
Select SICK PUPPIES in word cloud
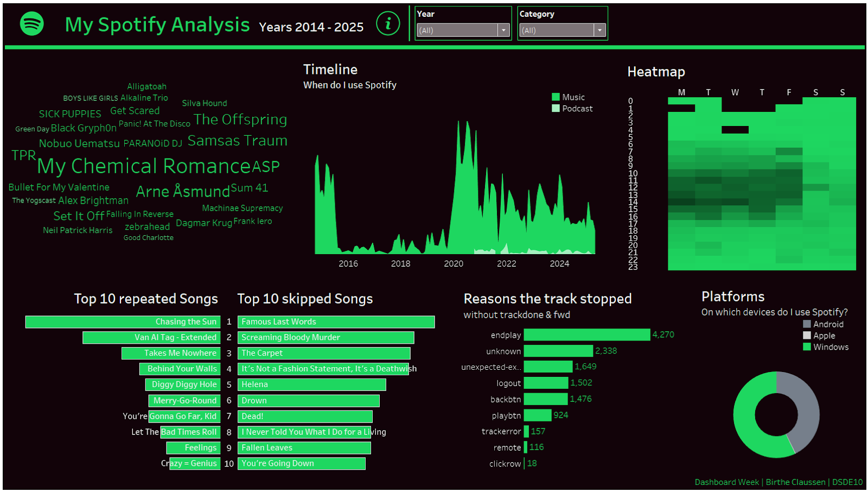70,114
